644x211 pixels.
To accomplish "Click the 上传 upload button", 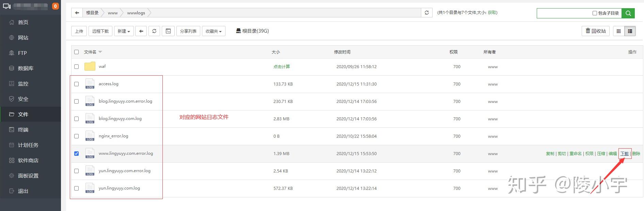I will (x=79, y=31).
